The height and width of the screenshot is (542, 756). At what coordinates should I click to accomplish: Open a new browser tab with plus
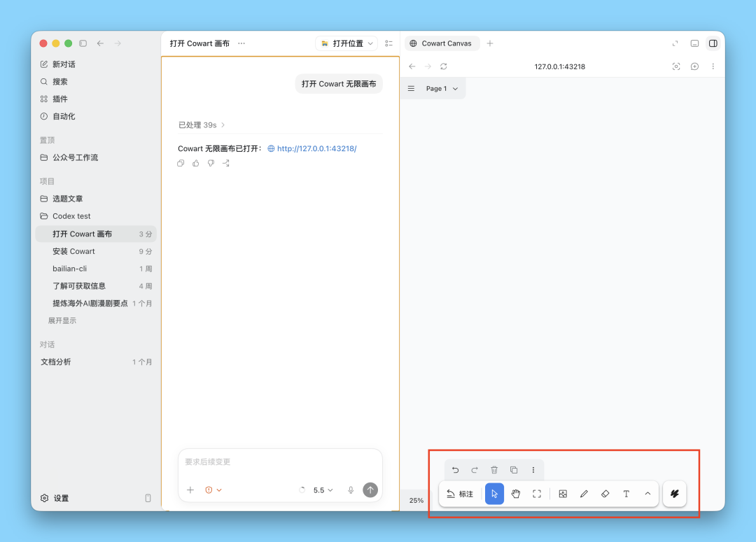[490, 43]
